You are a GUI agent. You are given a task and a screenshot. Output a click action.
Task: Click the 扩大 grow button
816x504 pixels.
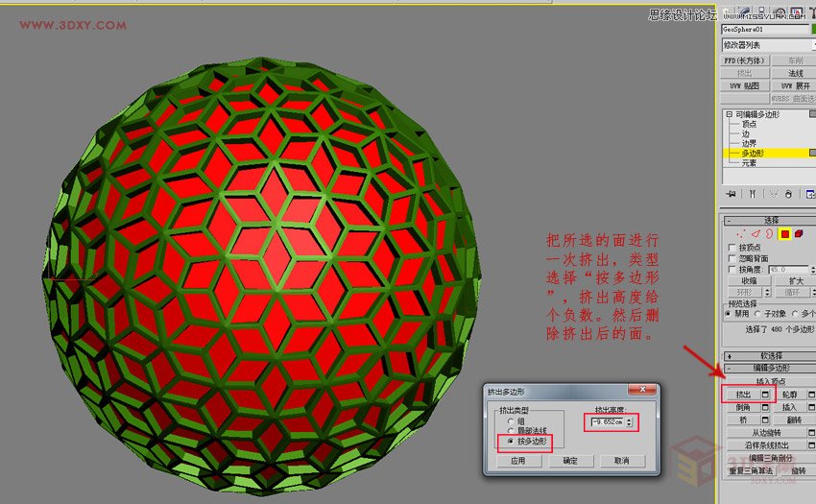pos(795,281)
